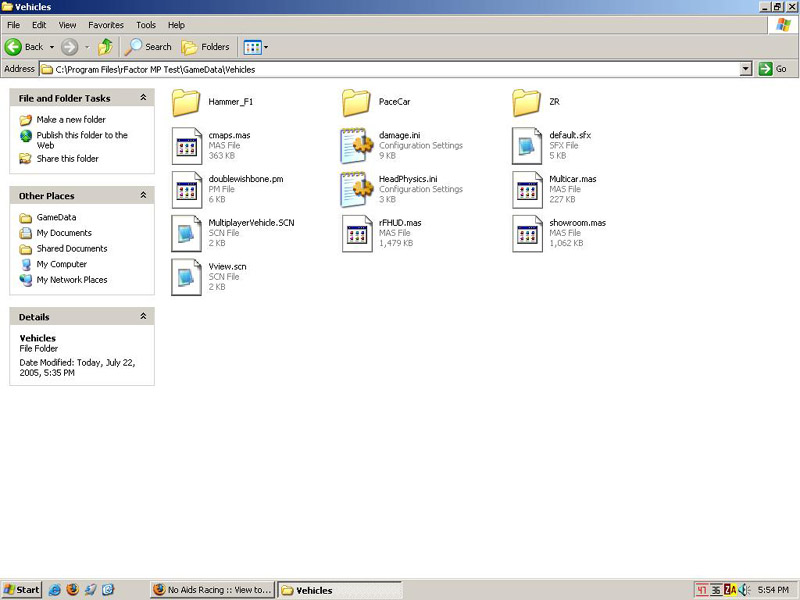
Task: Select the doublewishbone.pm file icon
Action: [x=187, y=190]
